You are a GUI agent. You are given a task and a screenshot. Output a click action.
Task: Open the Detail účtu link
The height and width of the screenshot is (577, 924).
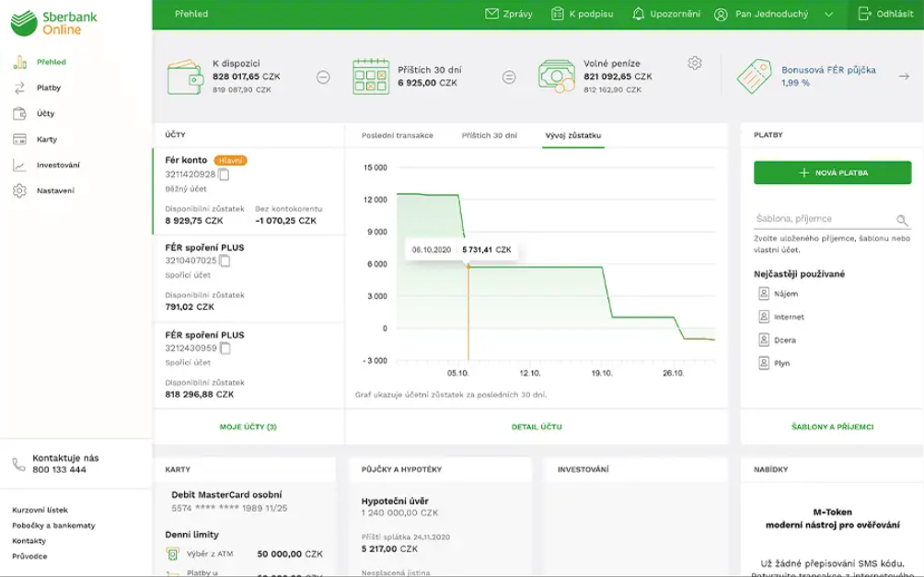[x=537, y=427]
